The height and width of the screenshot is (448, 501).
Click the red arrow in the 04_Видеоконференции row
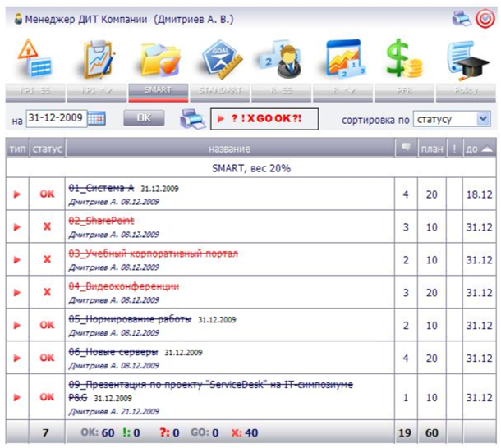17,292
